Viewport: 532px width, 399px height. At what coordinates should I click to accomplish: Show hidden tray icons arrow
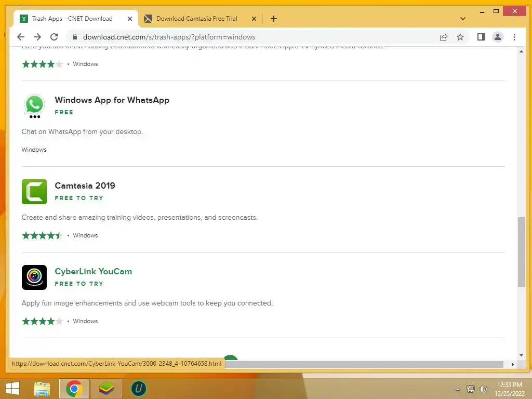458,389
